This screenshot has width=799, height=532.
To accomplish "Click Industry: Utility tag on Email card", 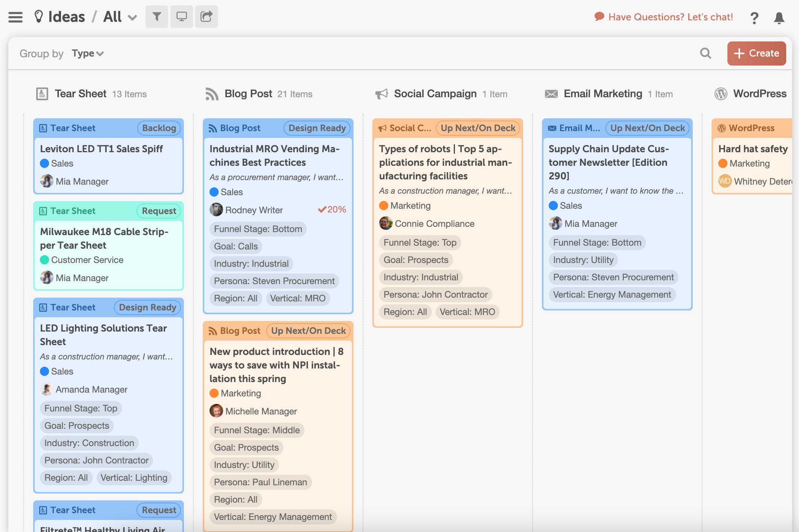I will (583, 260).
